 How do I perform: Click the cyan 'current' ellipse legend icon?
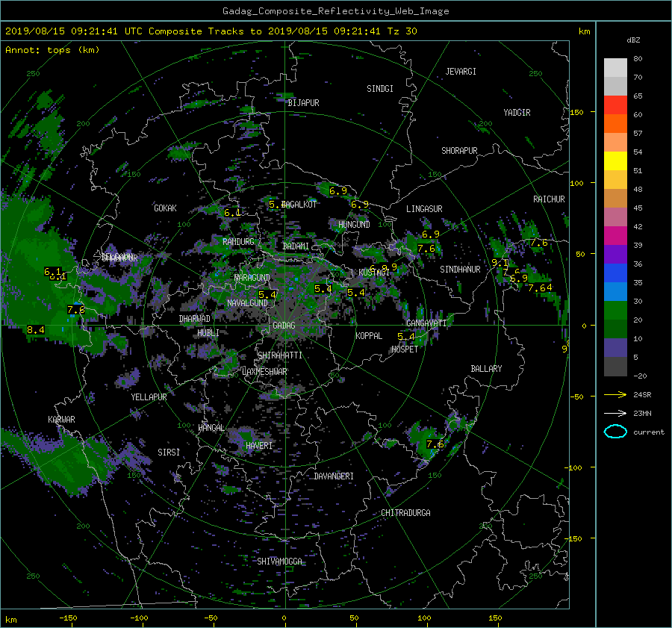point(615,432)
